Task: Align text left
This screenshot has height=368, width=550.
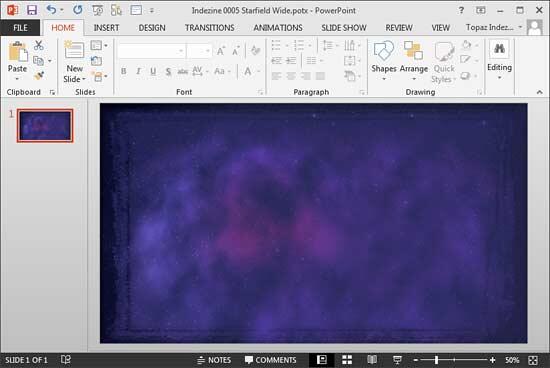Action: pyautogui.click(x=276, y=75)
